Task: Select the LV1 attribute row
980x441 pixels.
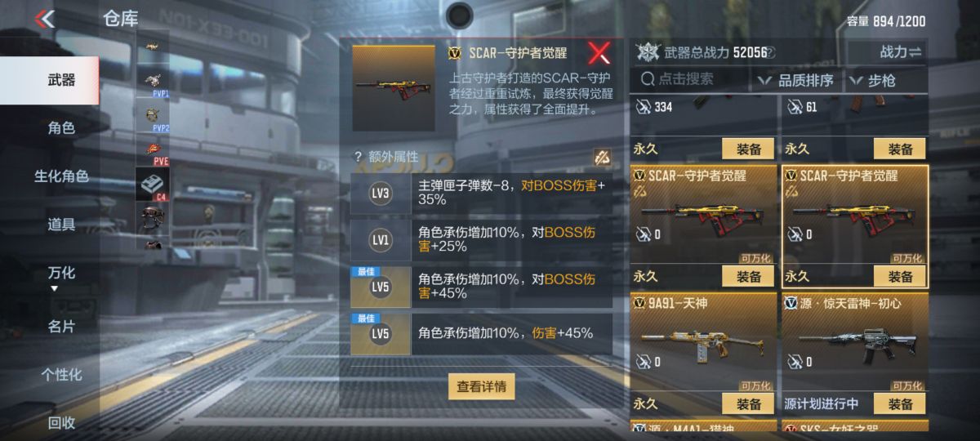Action: (x=481, y=239)
